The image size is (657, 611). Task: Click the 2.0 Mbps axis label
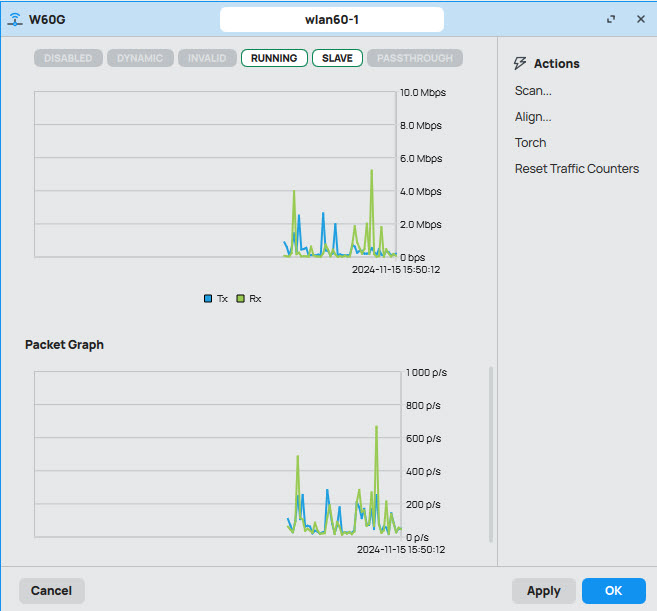click(x=421, y=225)
